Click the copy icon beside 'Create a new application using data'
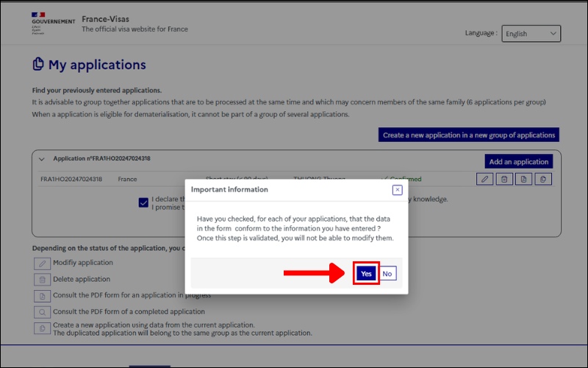 pyautogui.click(x=42, y=328)
